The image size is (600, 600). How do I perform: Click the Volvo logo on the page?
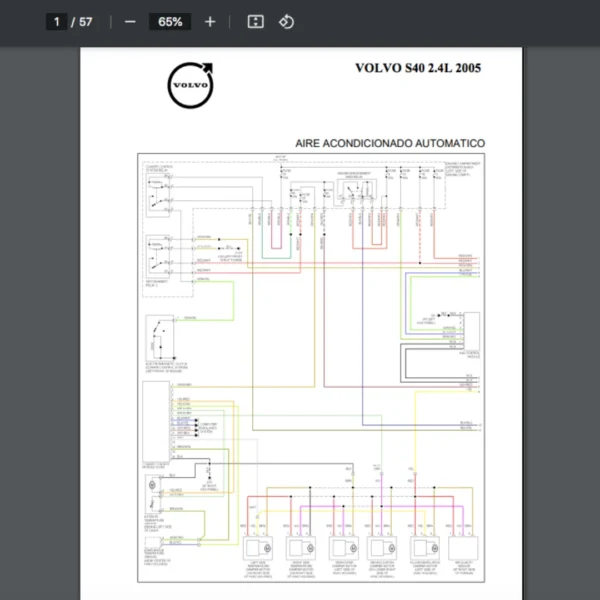(190, 86)
